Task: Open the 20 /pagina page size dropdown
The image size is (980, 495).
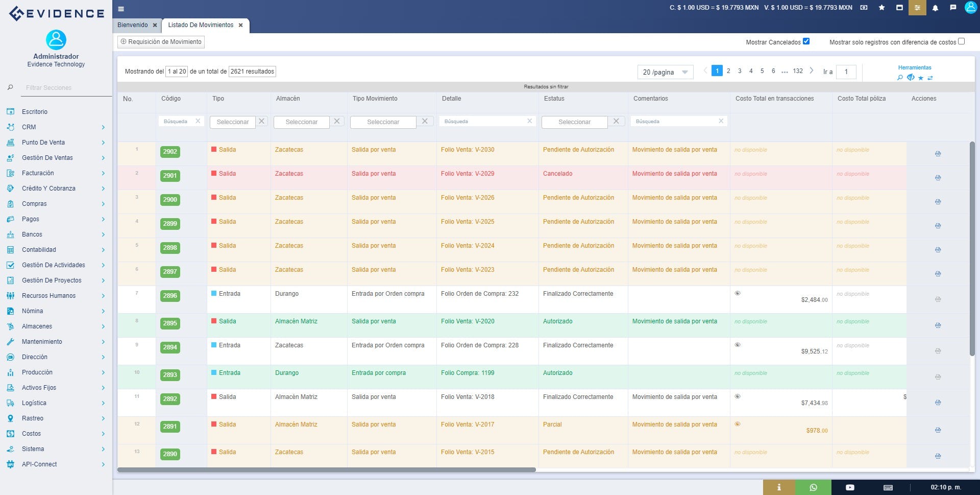Action: click(x=665, y=72)
